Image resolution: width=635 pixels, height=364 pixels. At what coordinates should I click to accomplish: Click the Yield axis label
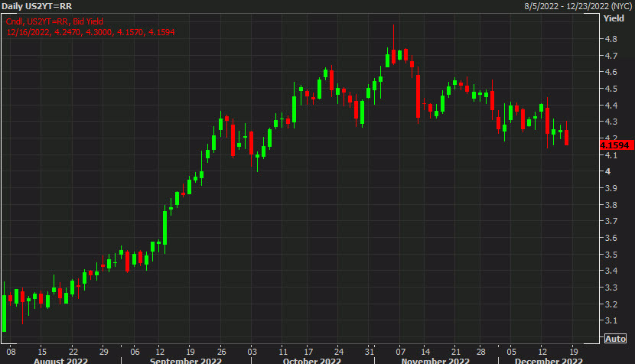coord(614,17)
